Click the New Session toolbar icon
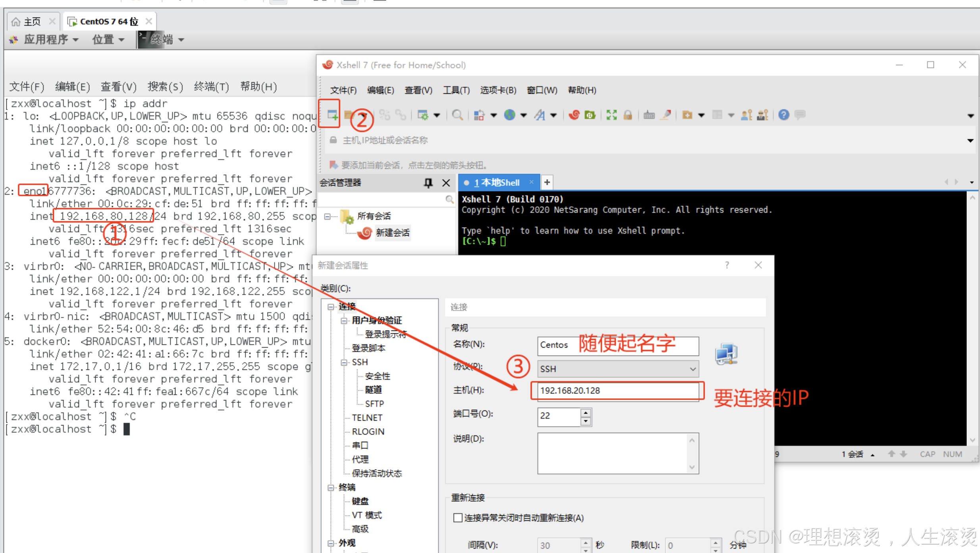The height and width of the screenshot is (553, 980). click(x=332, y=115)
